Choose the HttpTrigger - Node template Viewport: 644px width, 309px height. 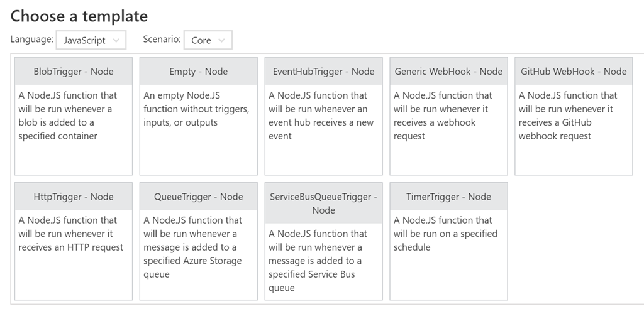click(x=74, y=197)
